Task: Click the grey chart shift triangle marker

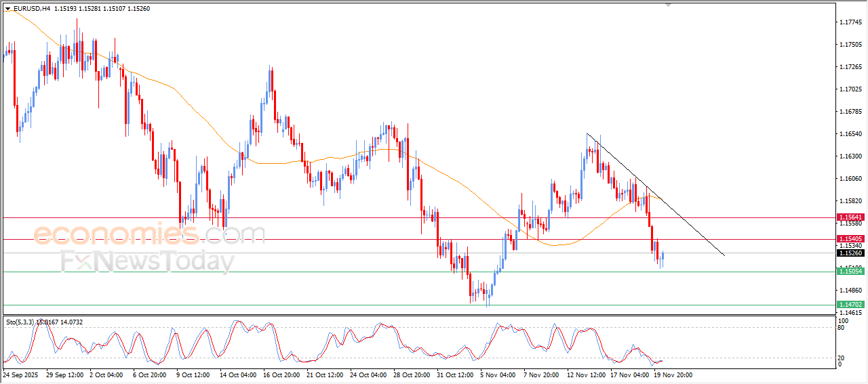Action: pos(670,5)
